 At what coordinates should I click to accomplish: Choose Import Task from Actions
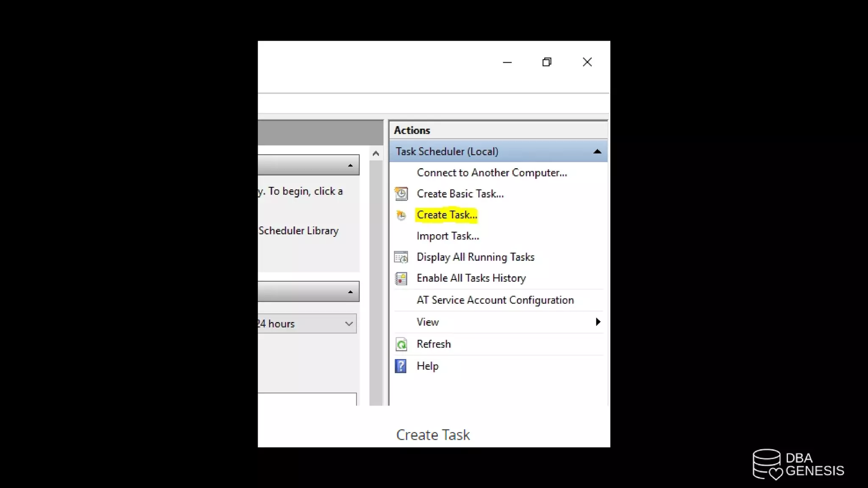pos(448,236)
